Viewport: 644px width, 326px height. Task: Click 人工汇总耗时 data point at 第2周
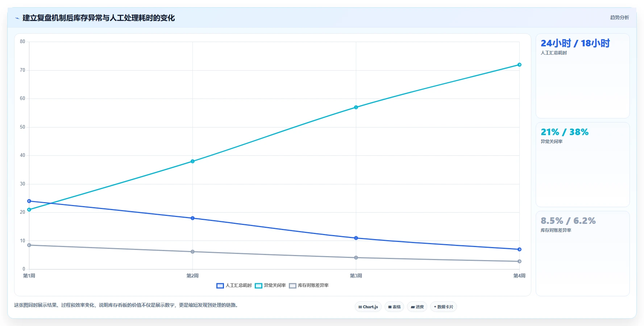[192, 218]
